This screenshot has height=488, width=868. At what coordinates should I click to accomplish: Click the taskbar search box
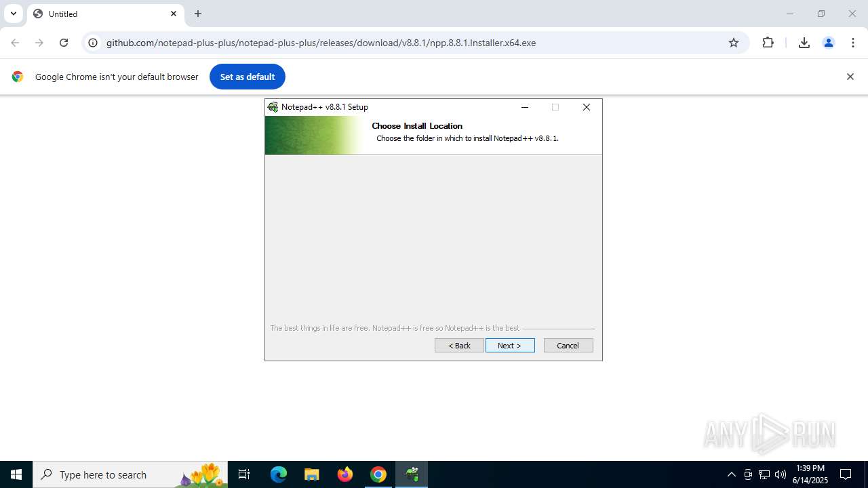point(132,474)
